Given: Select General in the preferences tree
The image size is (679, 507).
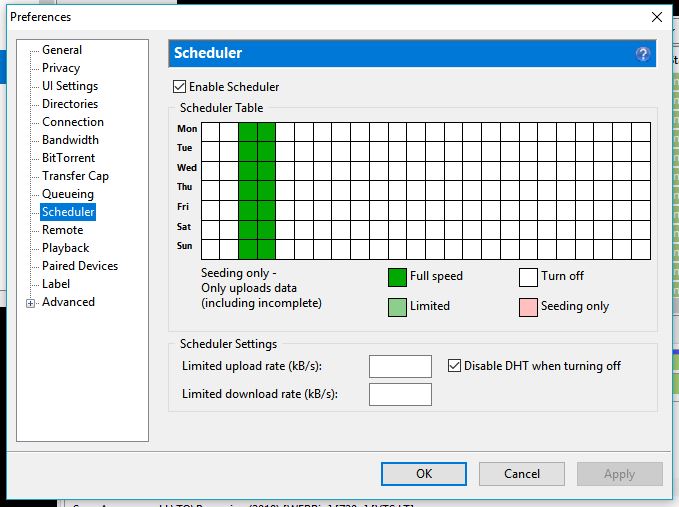Looking at the screenshot, I should pyautogui.click(x=62, y=50).
